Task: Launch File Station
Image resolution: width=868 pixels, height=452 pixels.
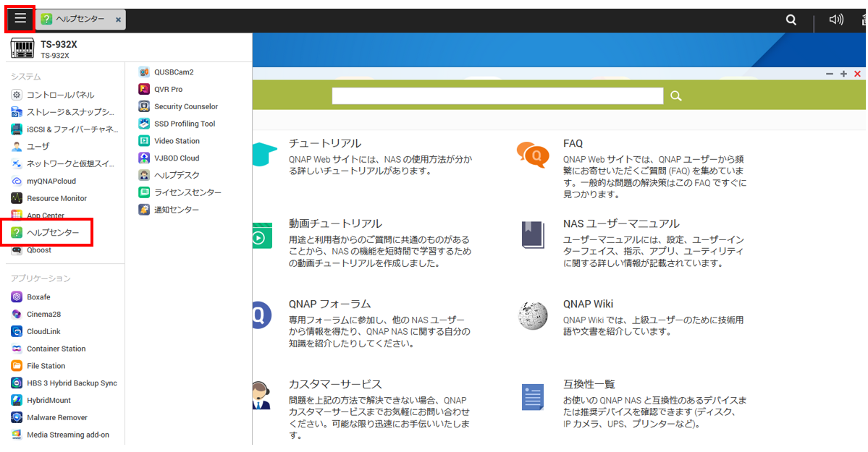Action: tap(38, 366)
